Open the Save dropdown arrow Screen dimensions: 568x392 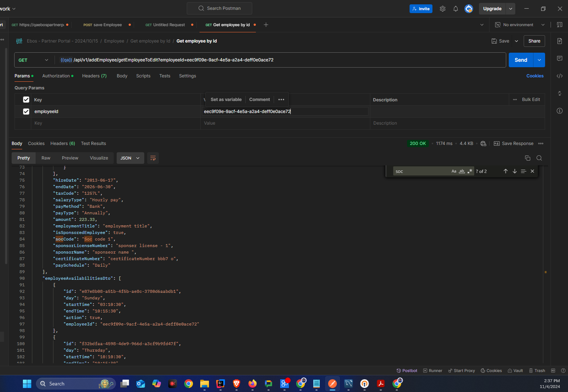[516, 41]
